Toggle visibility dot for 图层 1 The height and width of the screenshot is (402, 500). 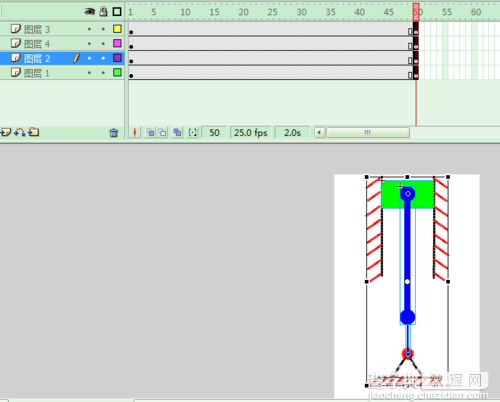(89, 73)
